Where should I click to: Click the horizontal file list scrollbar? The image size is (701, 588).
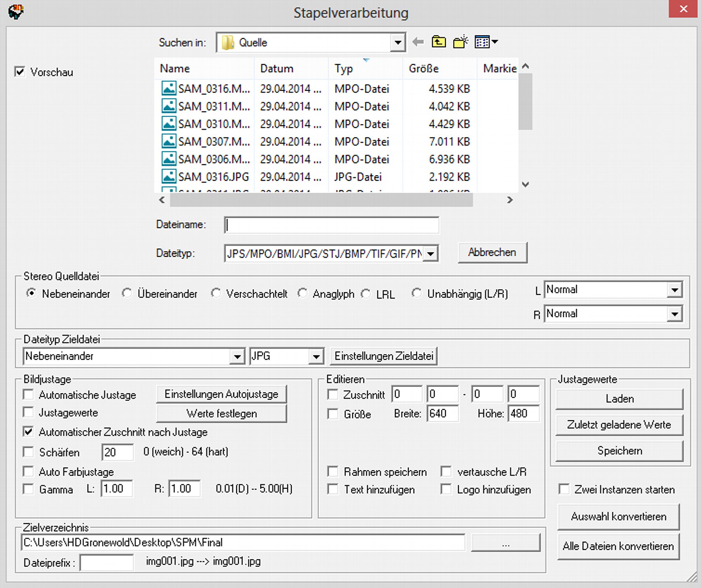[321, 200]
